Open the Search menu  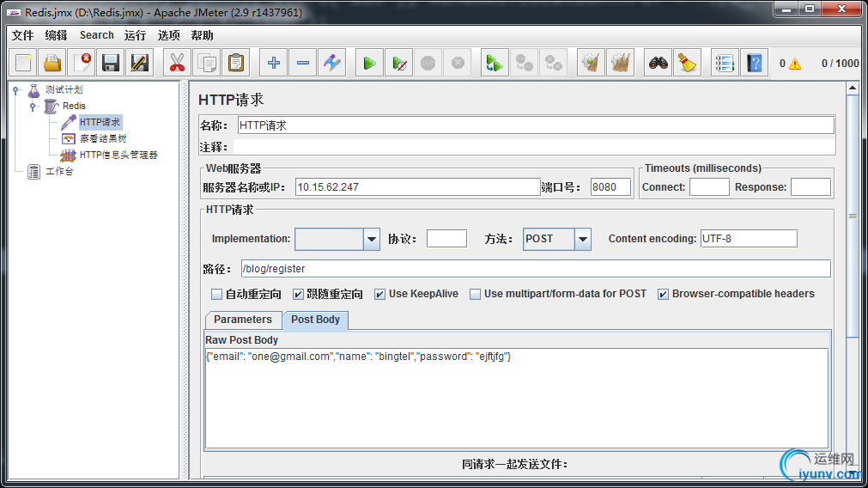click(97, 35)
